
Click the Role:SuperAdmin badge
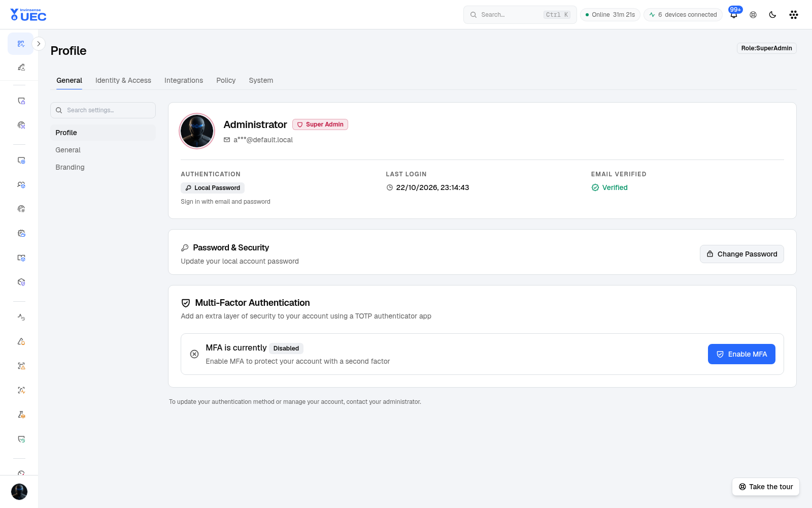[x=766, y=48]
